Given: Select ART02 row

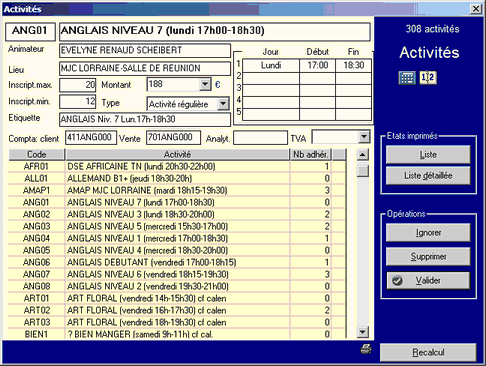Looking at the screenshot, I should click(177, 310).
